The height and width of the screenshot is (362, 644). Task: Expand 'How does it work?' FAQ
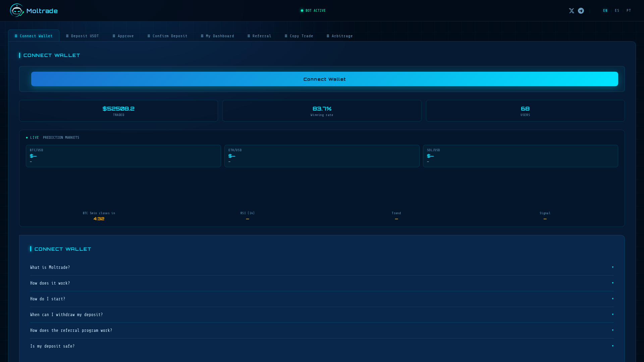click(322, 283)
